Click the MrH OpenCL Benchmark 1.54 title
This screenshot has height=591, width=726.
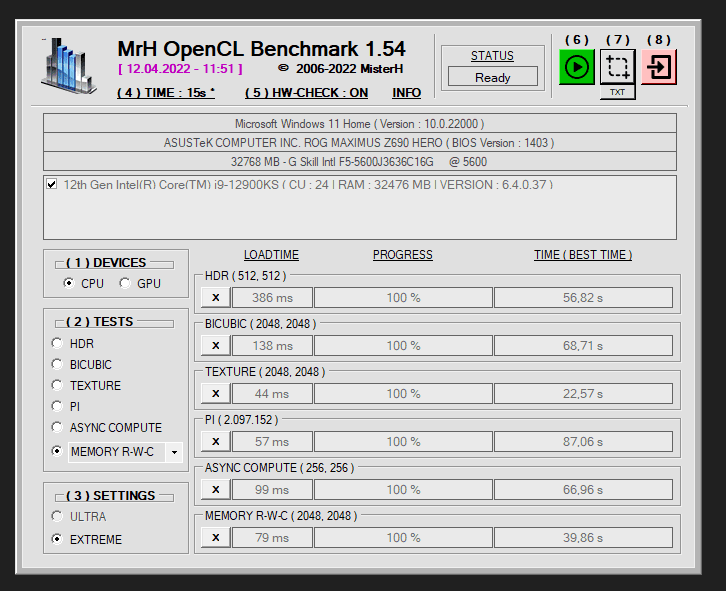coord(262,49)
